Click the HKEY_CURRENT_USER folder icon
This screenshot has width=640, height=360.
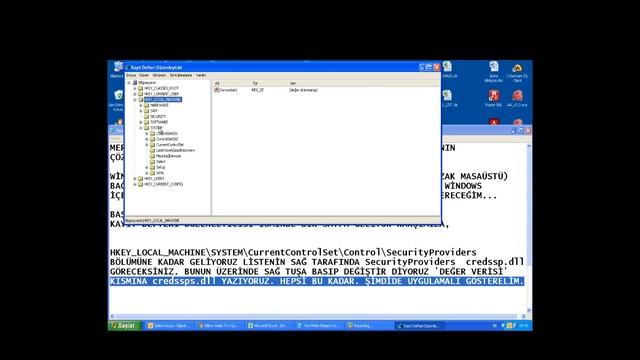point(140,94)
